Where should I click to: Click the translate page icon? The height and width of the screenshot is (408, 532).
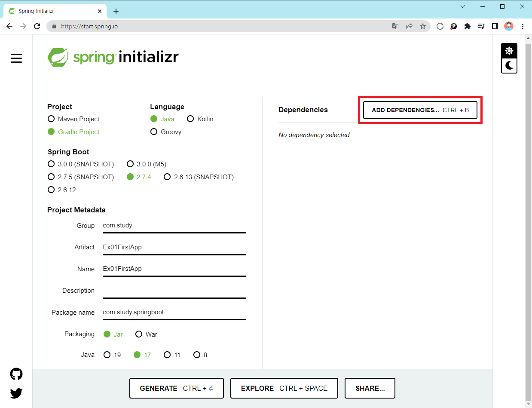395,26
